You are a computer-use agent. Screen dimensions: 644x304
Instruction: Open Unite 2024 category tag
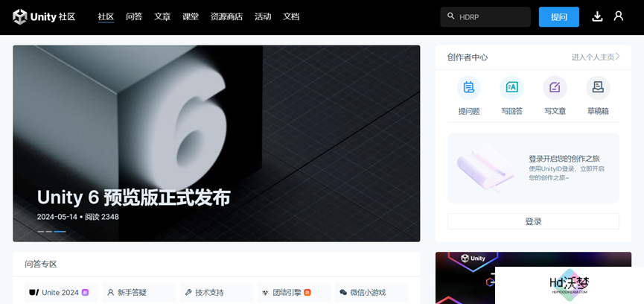tap(61, 293)
